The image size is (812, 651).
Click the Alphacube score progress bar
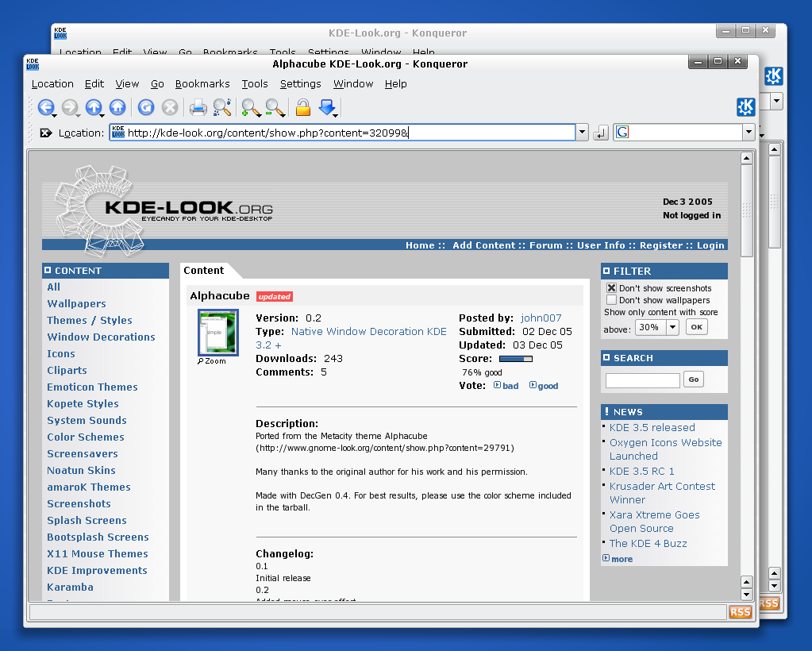[x=516, y=359]
